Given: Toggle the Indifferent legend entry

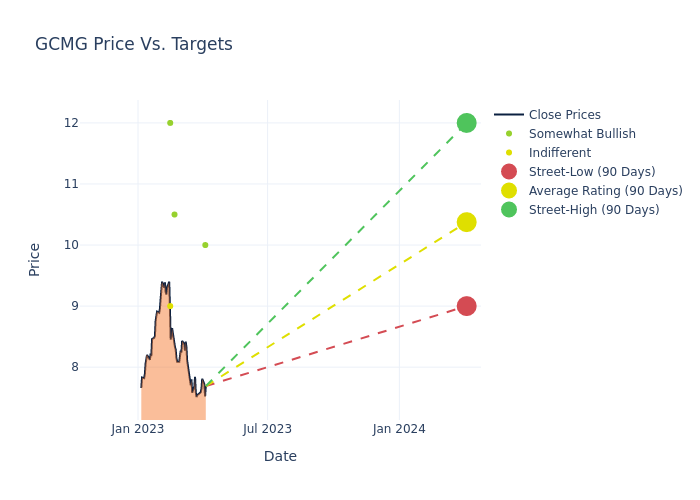Looking at the screenshot, I should coord(559,153).
